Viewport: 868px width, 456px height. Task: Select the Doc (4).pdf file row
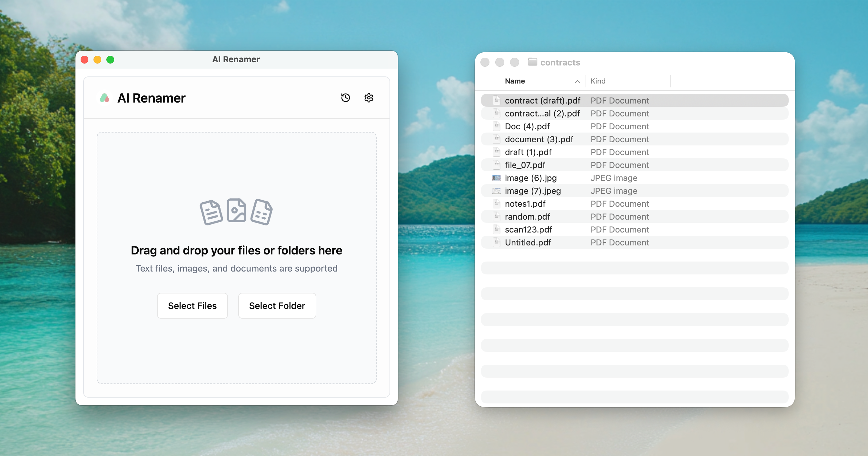coord(527,126)
